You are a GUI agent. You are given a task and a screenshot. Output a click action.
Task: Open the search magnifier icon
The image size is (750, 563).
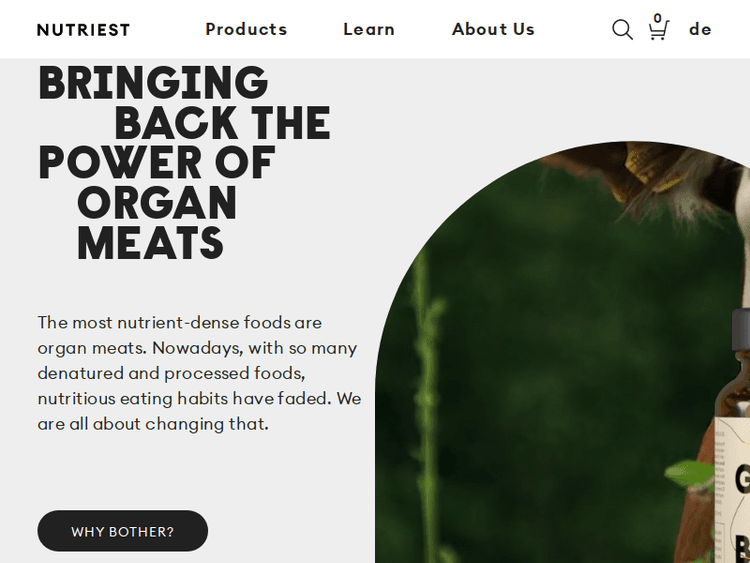tap(622, 30)
